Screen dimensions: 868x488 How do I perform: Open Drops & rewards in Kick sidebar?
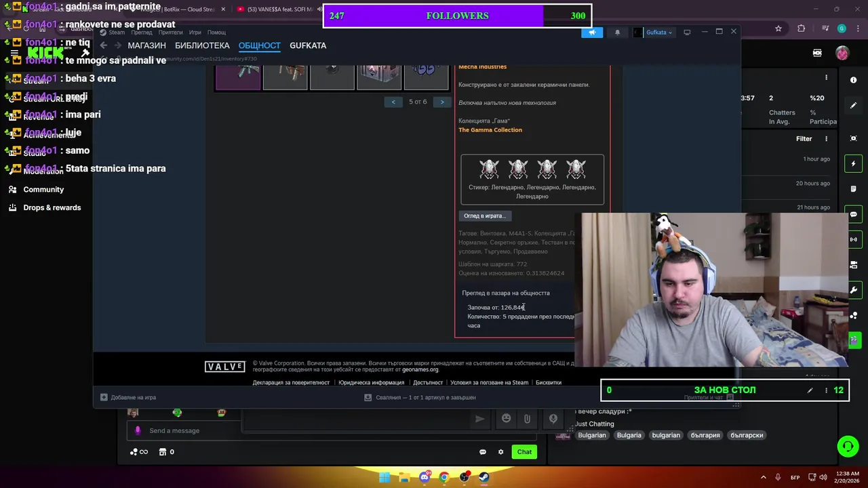[52, 207]
